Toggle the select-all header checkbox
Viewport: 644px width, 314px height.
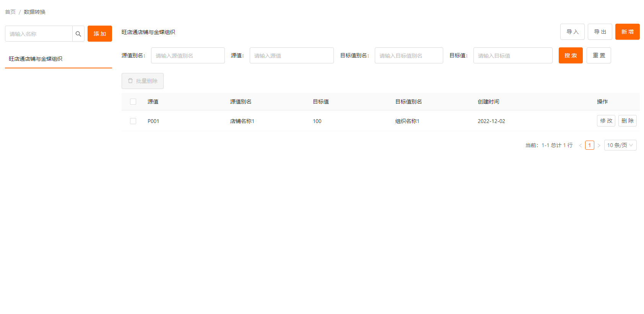[133, 102]
